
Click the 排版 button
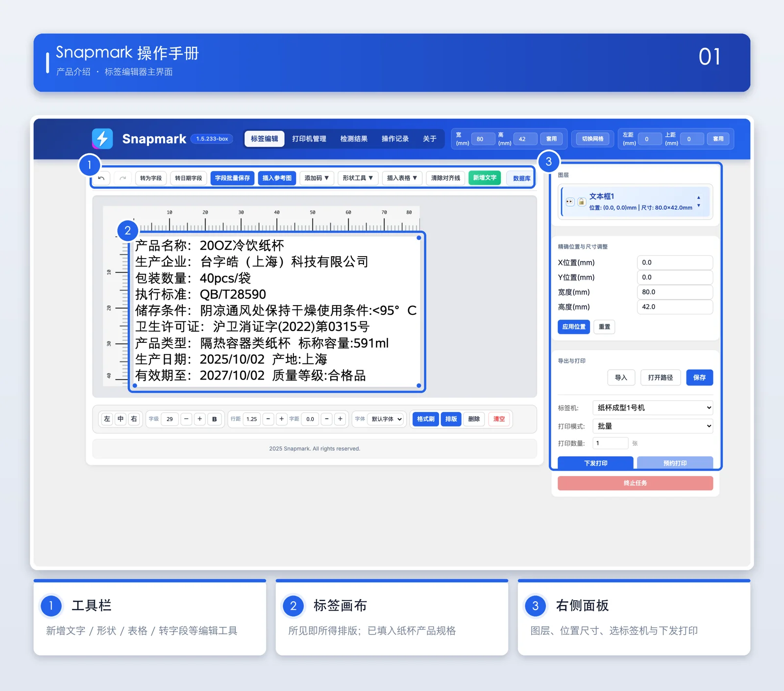click(x=451, y=419)
